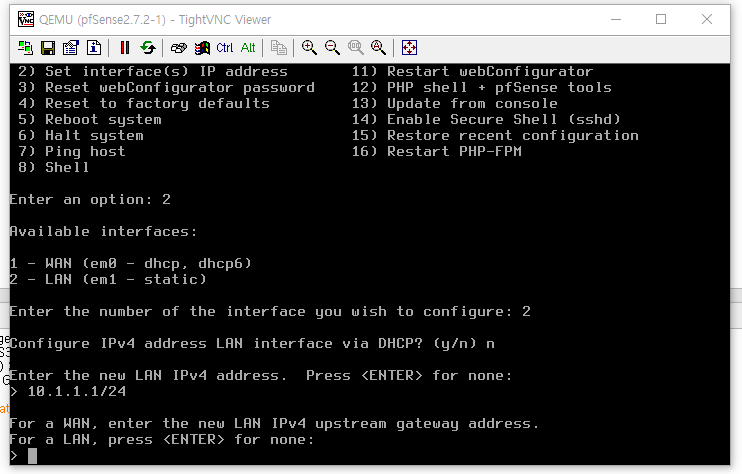Click the terminal cursor prompt line
Screen dimensions: 742x474
coord(23,456)
